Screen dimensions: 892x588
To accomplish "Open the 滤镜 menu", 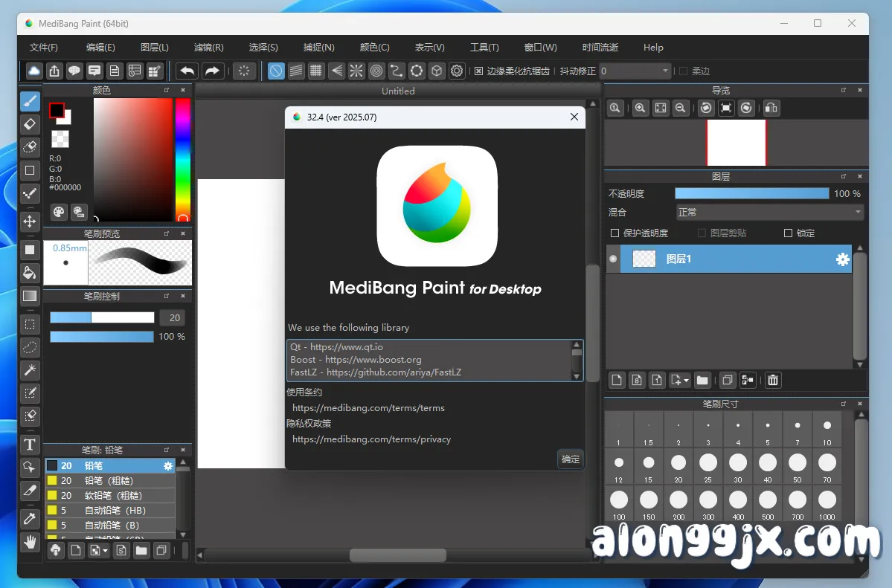I will pyautogui.click(x=208, y=47).
